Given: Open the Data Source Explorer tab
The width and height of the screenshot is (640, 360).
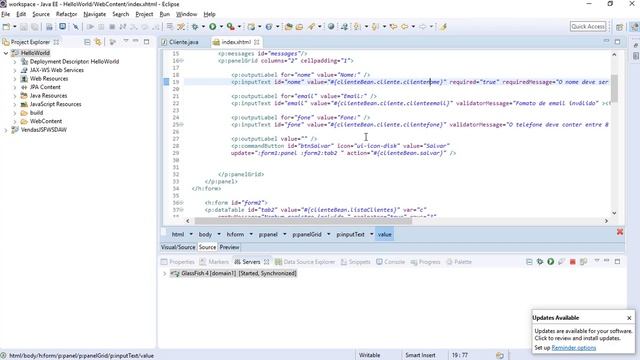Looking at the screenshot, I should click(x=305, y=262).
